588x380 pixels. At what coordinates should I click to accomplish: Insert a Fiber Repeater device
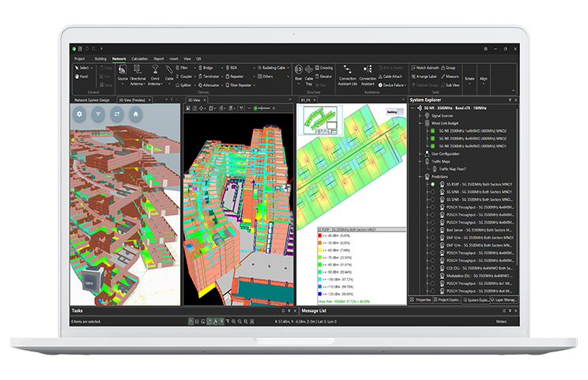pyautogui.click(x=240, y=85)
